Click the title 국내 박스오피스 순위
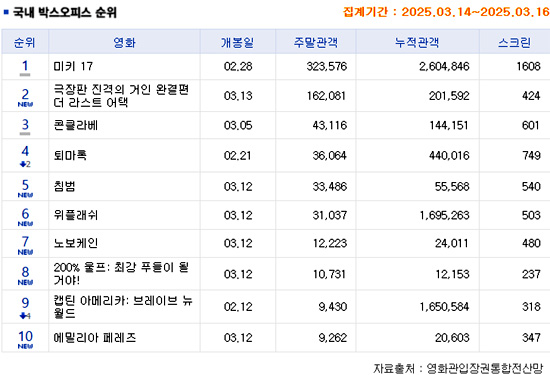The height and width of the screenshot is (375, 550). (x=65, y=13)
